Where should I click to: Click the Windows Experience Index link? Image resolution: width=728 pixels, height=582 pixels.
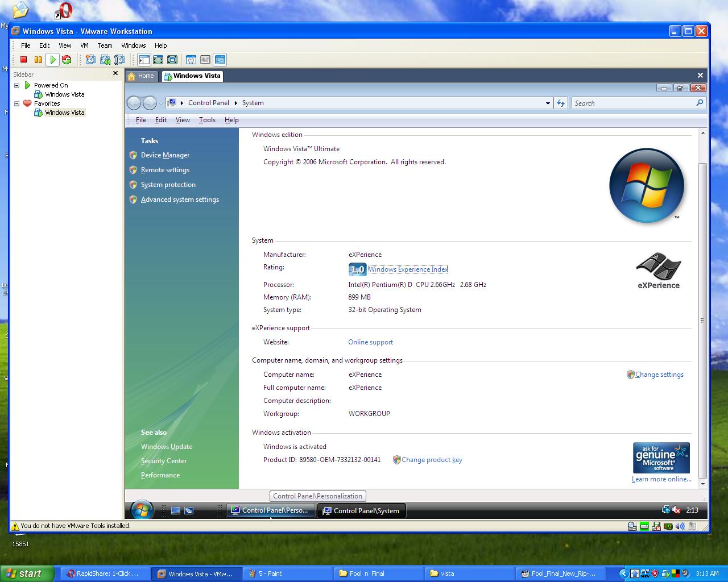[408, 269]
